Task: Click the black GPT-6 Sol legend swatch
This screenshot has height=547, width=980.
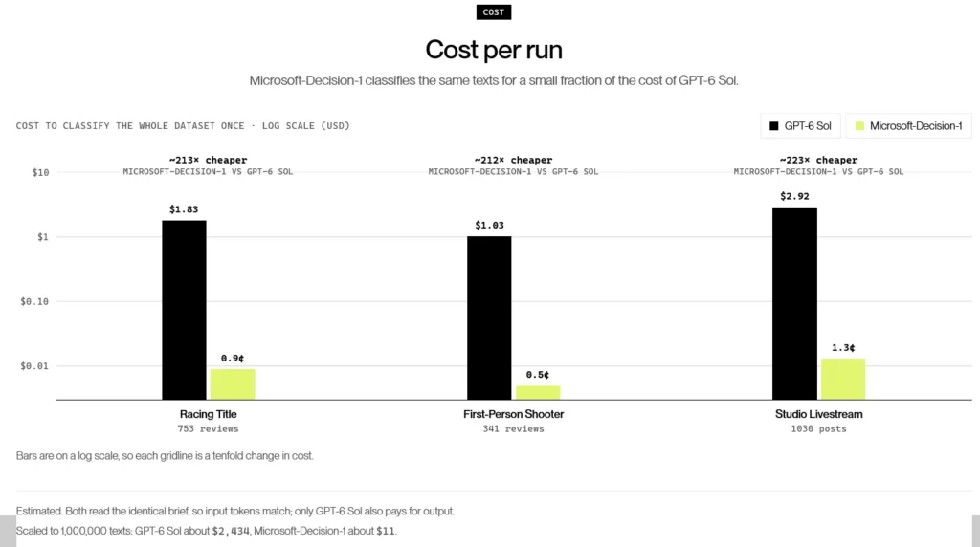Action: click(x=773, y=126)
